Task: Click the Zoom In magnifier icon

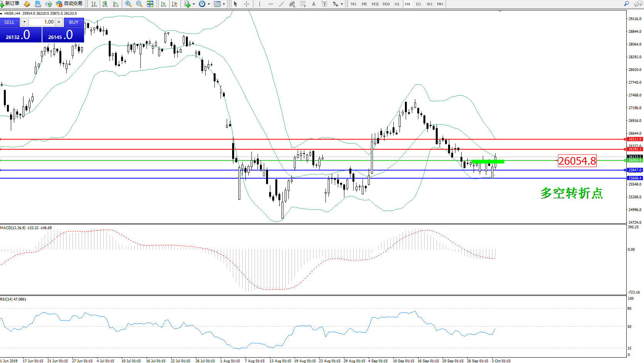Action: [128, 4]
